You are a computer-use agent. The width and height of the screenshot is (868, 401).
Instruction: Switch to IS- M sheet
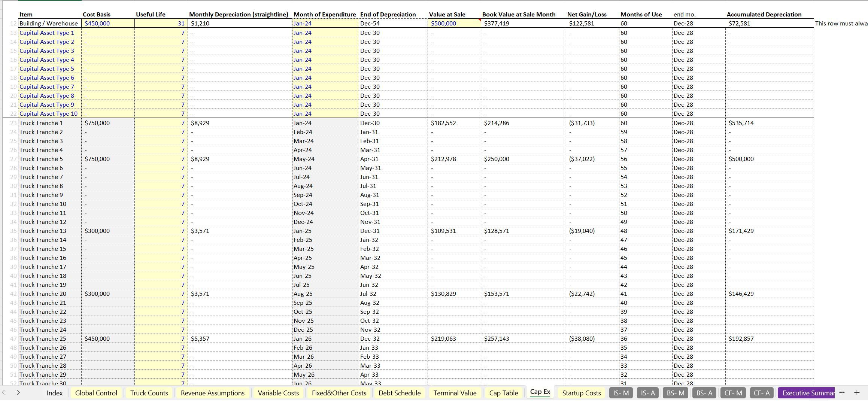[621, 393]
